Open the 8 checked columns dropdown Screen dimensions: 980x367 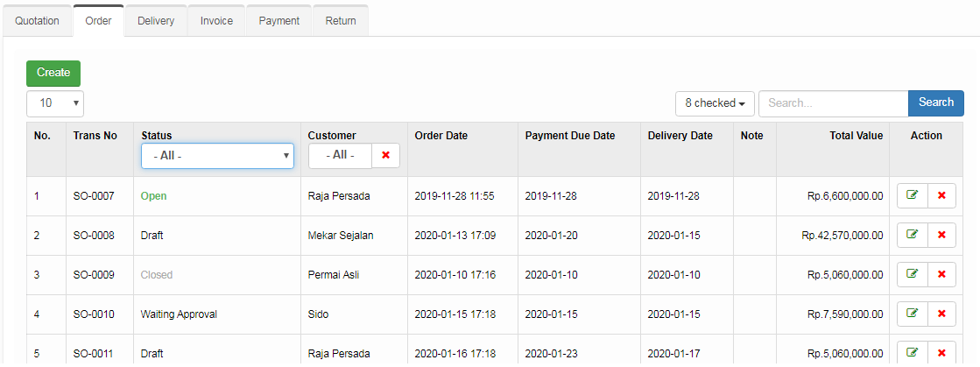coord(715,103)
